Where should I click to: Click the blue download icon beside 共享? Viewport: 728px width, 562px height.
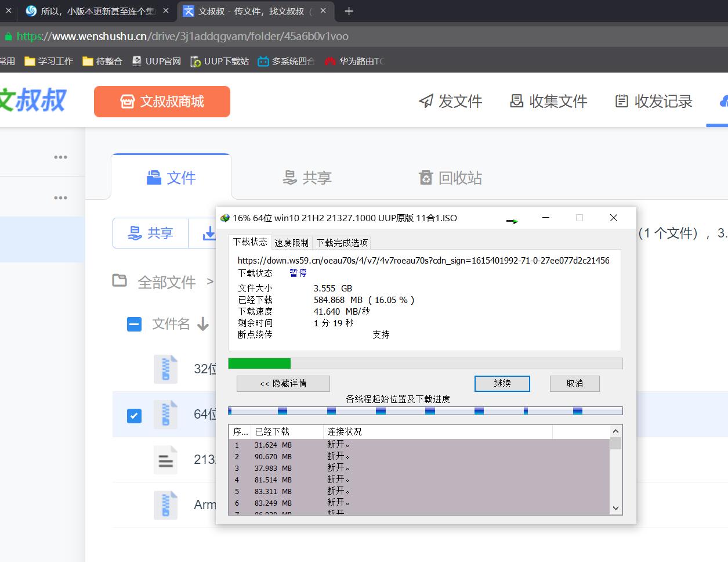[210, 233]
